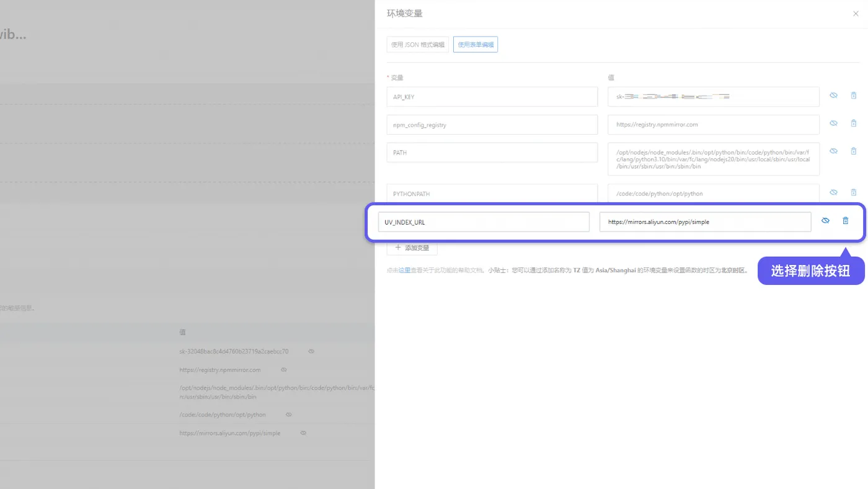Viewport: 868px width, 489px height.
Task: Click 添加变量 button
Action: tap(412, 248)
